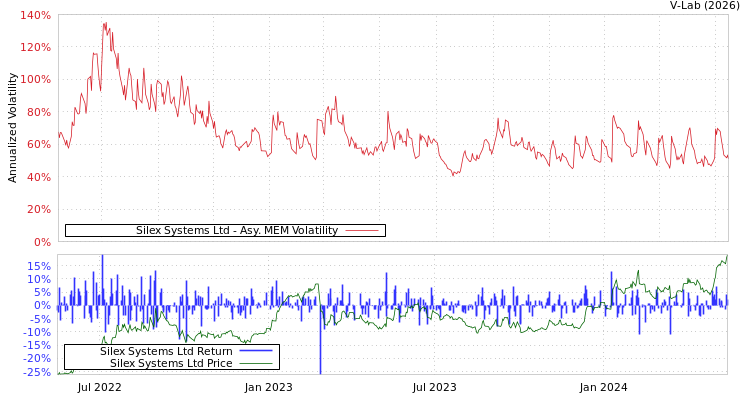Click the 40% y-axis label
Image resolution: width=750 pixels, height=400 pixels.
pos(37,177)
